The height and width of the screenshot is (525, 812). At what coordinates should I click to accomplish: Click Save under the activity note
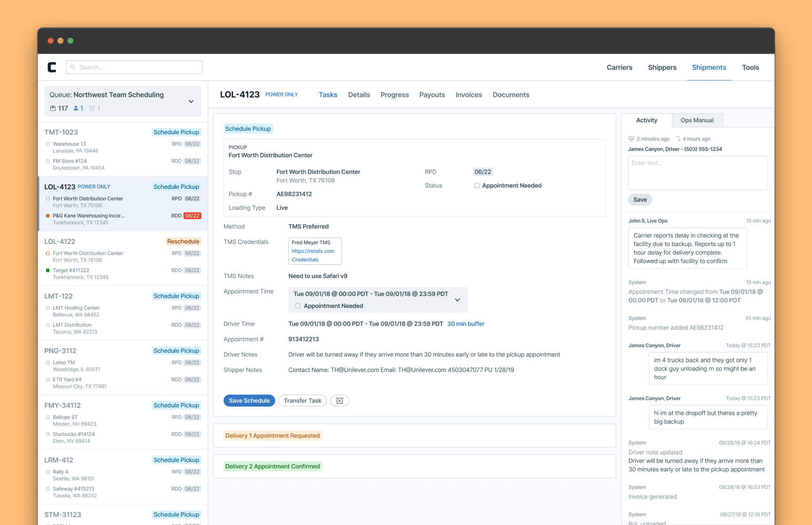tap(640, 199)
